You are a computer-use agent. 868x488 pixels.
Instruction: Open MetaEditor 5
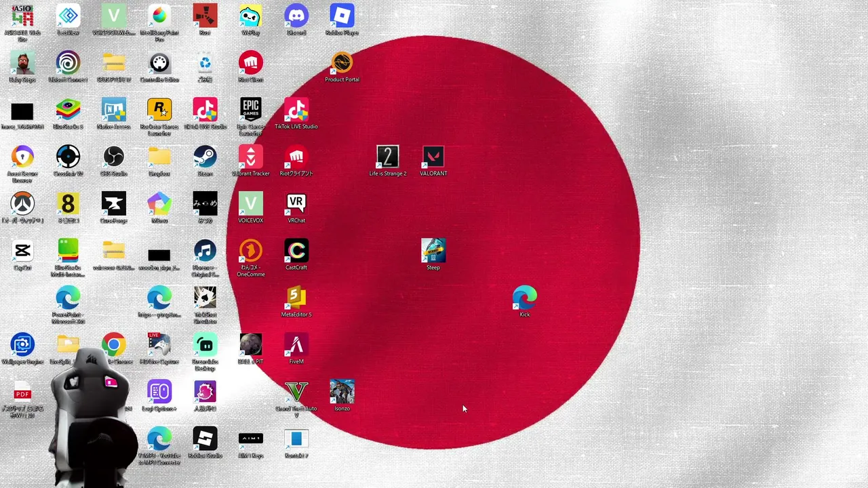pyautogui.click(x=296, y=298)
